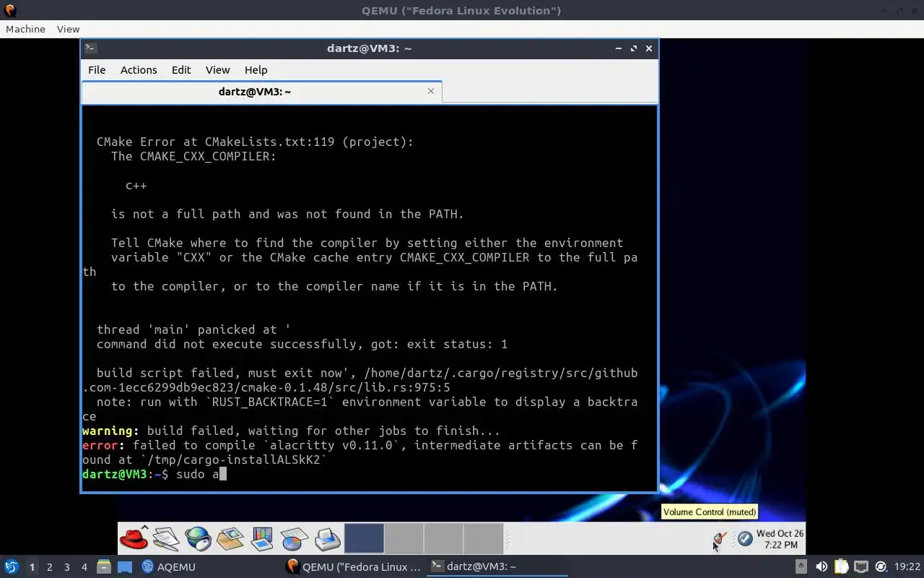Switch to second workspace in guest pager
Viewport: 924px width, 578px height.
pos(404,538)
